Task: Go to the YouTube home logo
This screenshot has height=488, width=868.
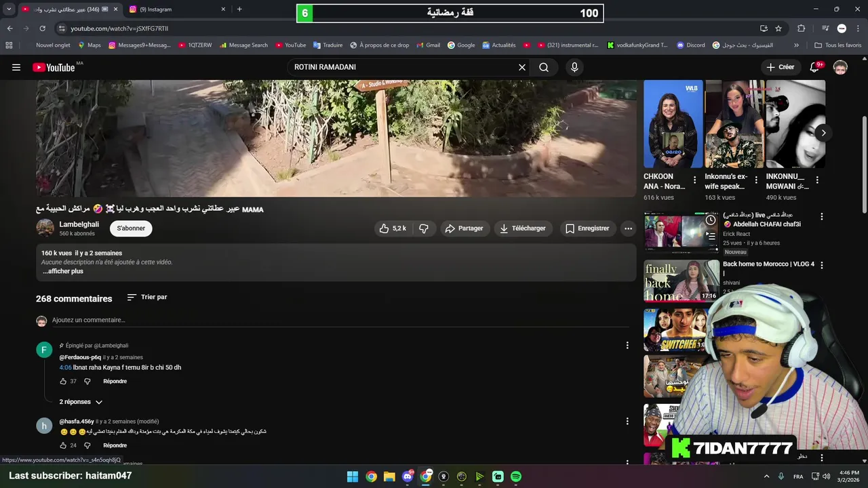Action: tap(54, 67)
